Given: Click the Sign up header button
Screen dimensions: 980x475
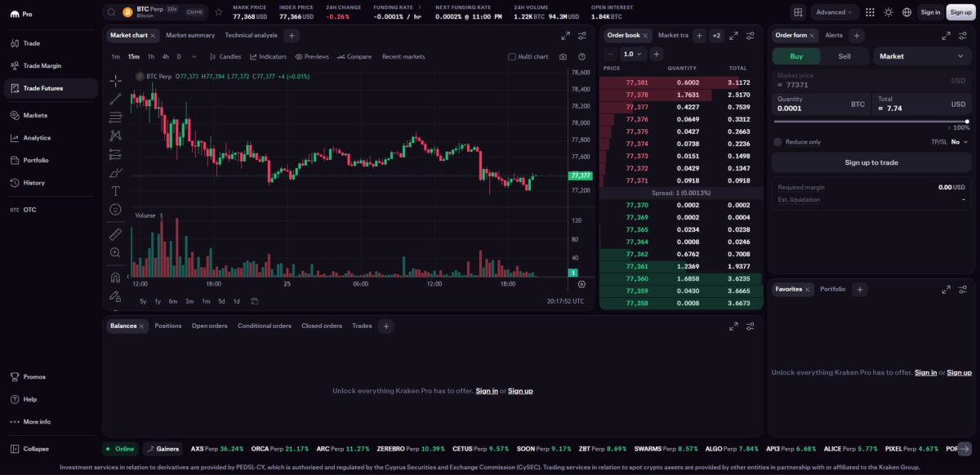Looking at the screenshot, I should (960, 12).
